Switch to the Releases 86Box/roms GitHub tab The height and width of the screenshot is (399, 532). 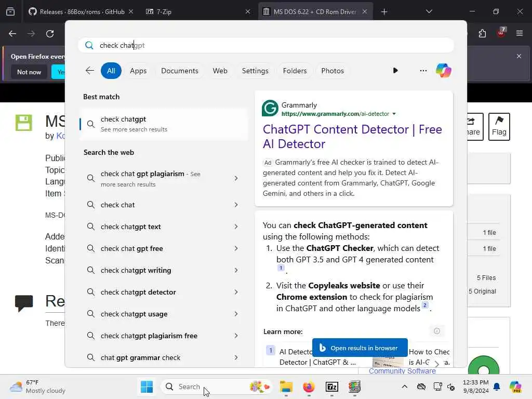[81, 12]
